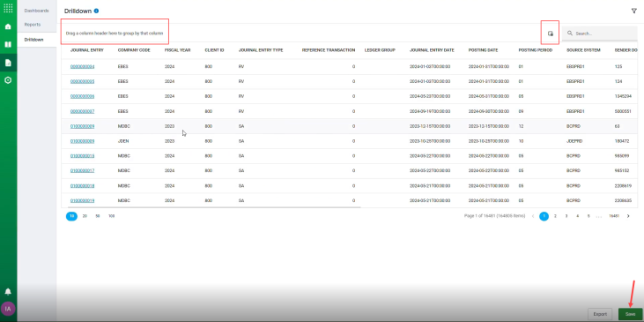Open the hexagon settings sidebar icon

(8, 80)
